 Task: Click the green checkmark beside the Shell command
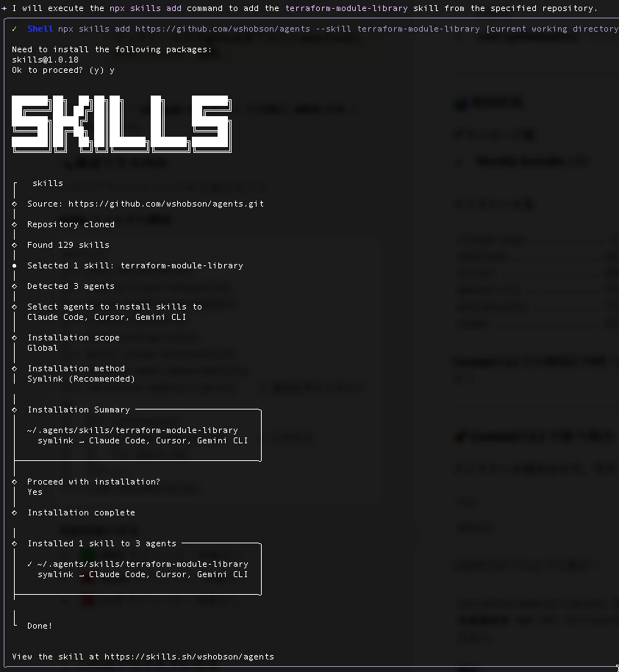pyautogui.click(x=15, y=29)
